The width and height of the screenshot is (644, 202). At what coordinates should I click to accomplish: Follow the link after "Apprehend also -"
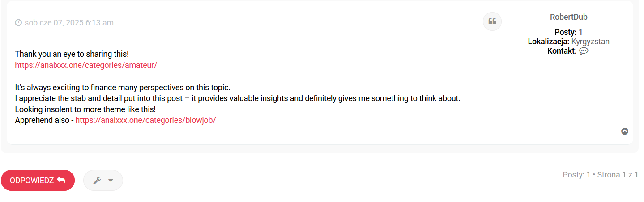[145, 120]
